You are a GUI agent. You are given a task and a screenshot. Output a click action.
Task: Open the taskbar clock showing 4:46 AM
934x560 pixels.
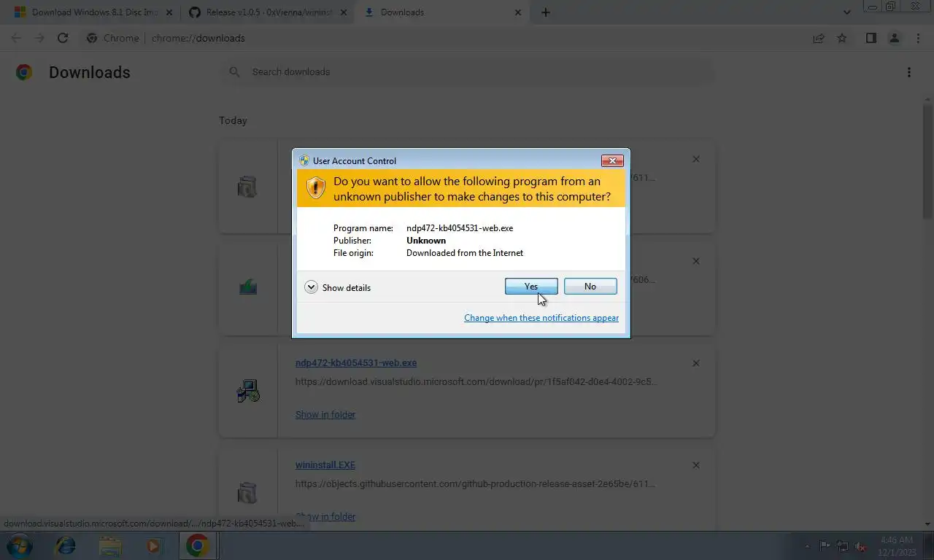point(896,546)
